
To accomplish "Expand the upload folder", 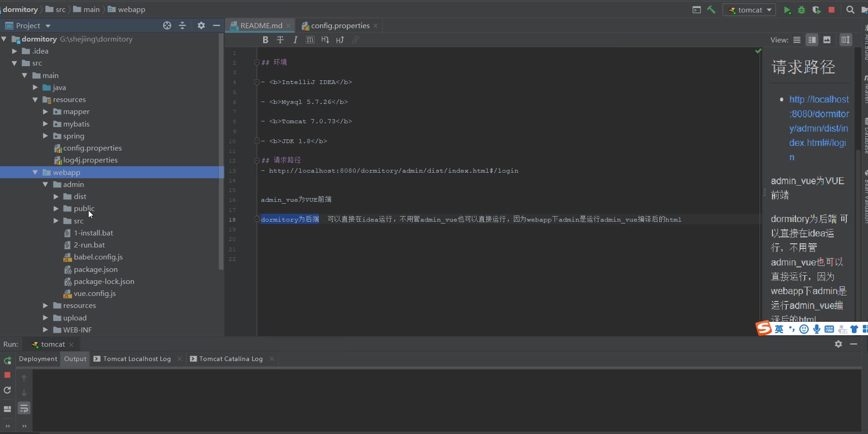I will [x=45, y=318].
